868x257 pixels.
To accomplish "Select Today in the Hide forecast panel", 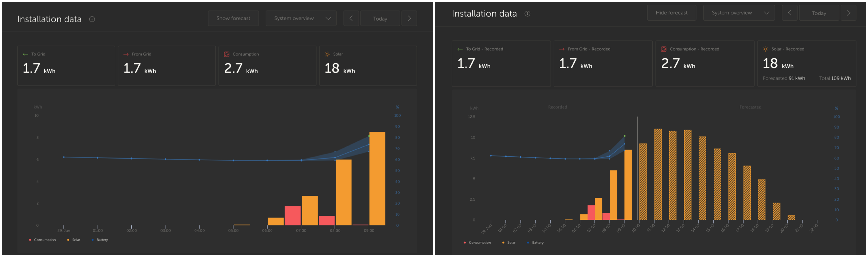I will point(819,13).
